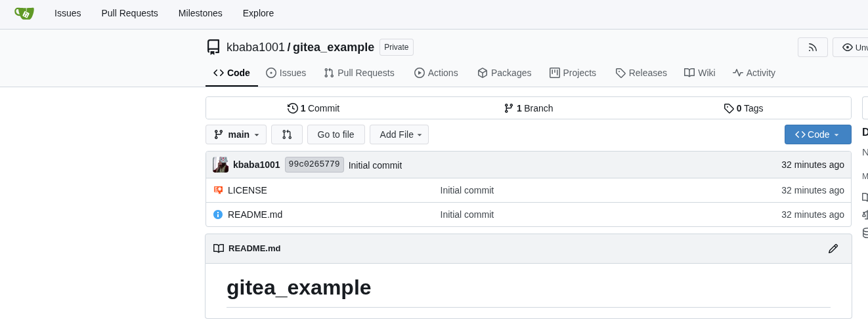The height and width of the screenshot is (328, 868).
Task: Open Explore in the top navigation
Action: 258,13
